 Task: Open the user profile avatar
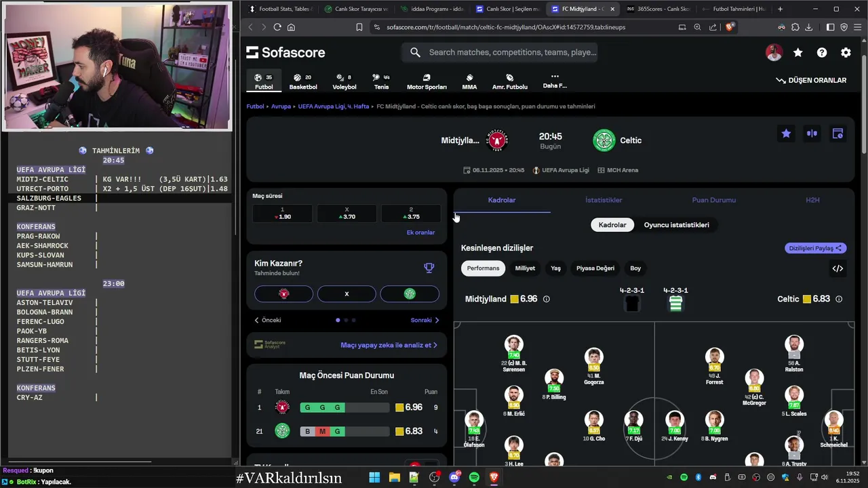(x=774, y=52)
